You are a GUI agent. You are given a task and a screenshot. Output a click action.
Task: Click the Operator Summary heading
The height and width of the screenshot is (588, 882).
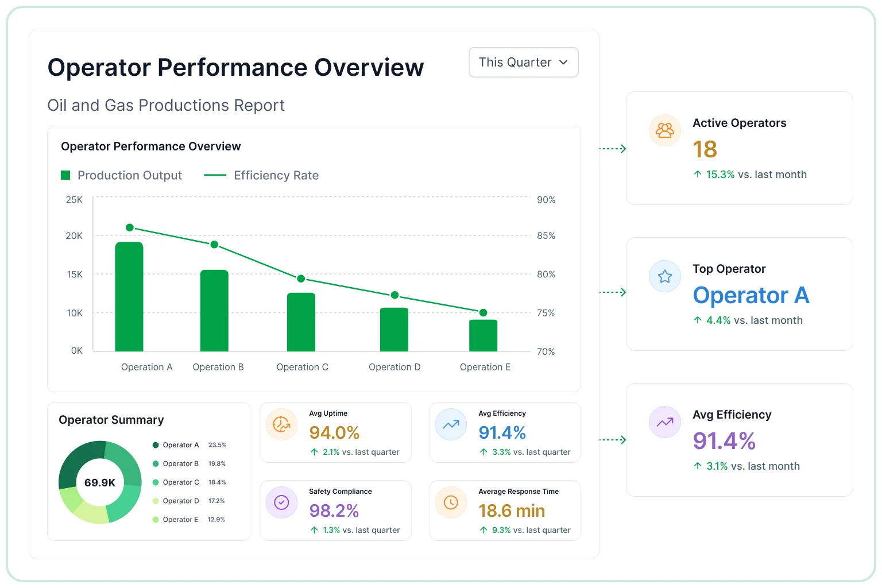click(x=111, y=420)
